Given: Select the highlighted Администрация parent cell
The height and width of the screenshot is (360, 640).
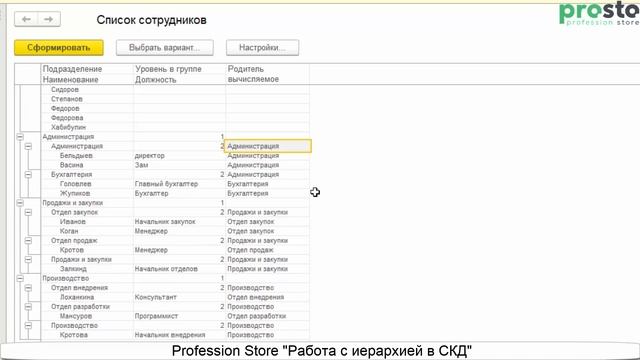Looking at the screenshot, I should [x=268, y=146].
